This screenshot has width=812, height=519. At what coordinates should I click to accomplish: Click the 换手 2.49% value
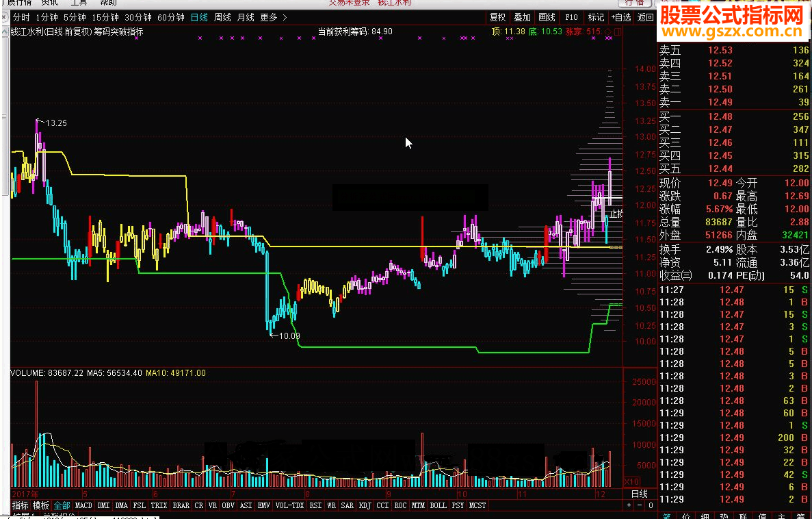[x=720, y=249]
